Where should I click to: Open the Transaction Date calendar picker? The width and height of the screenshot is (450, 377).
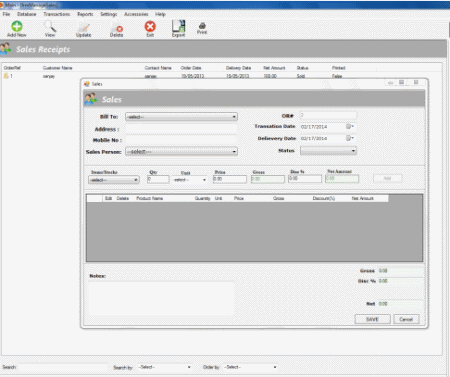[x=350, y=127]
